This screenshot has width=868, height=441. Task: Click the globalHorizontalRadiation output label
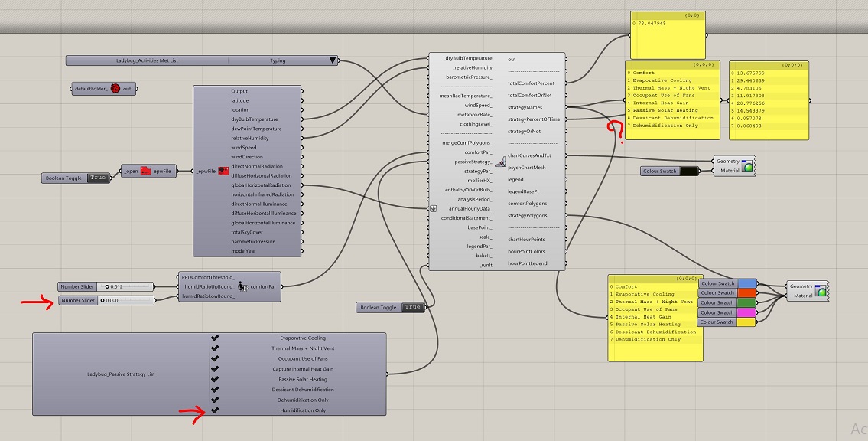click(x=262, y=185)
